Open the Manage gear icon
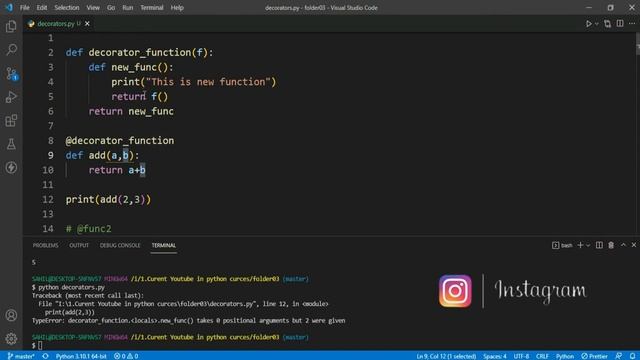This screenshot has height=360, width=640. (x=11, y=338)
